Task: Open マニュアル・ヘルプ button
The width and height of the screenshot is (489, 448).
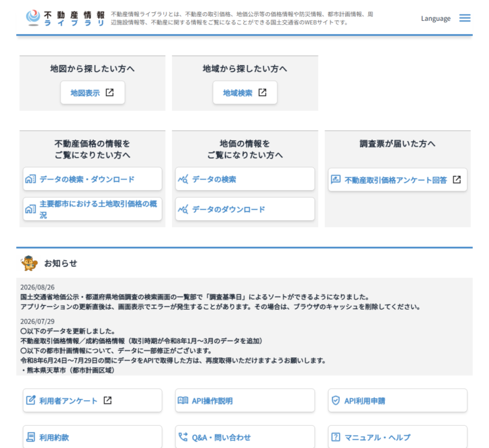Action: pyautogui.click(x=398, y=437)
